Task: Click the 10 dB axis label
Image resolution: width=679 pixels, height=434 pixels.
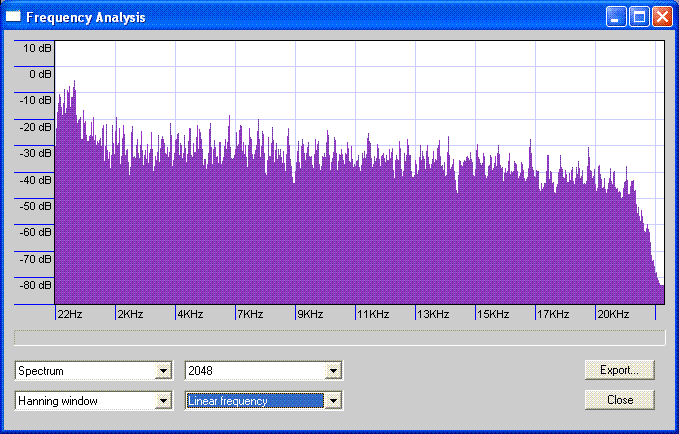Action: (37, 48)
